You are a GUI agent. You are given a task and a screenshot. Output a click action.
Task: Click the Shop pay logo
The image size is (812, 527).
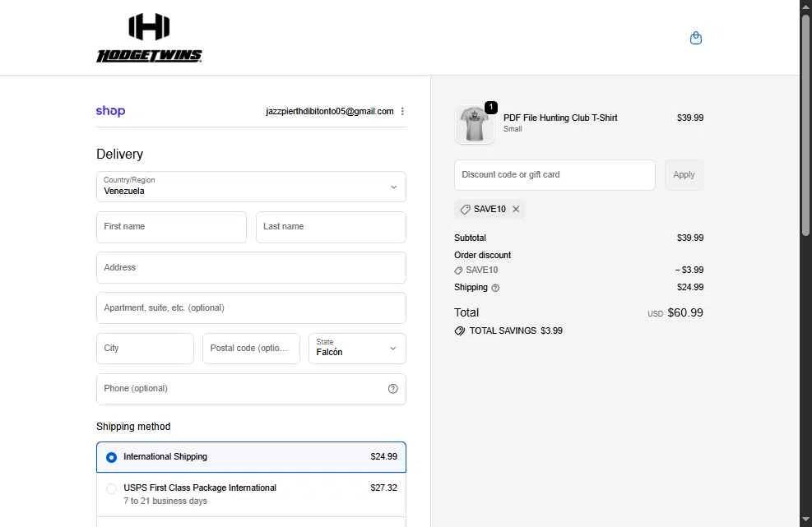(110, 111)
